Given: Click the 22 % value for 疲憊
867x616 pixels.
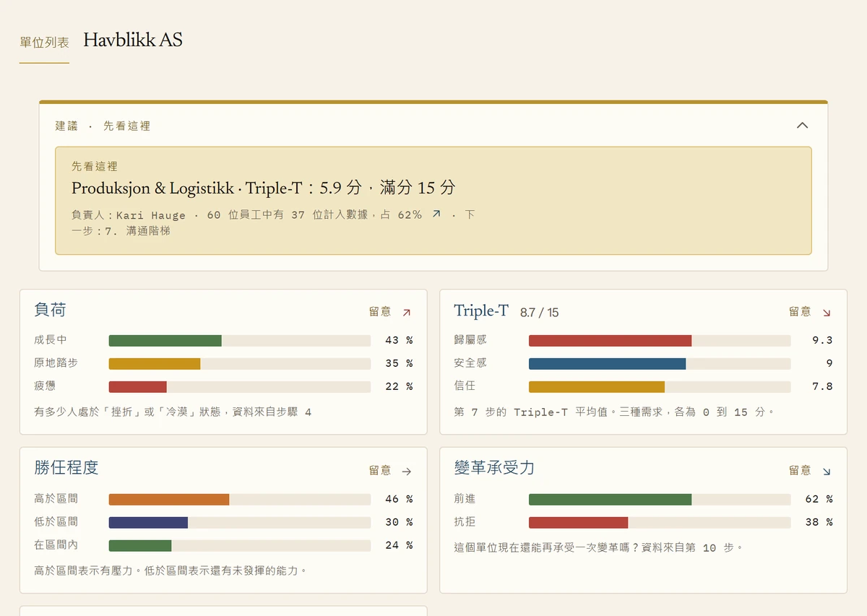Looking at the screenshot, I should point(399,386).
